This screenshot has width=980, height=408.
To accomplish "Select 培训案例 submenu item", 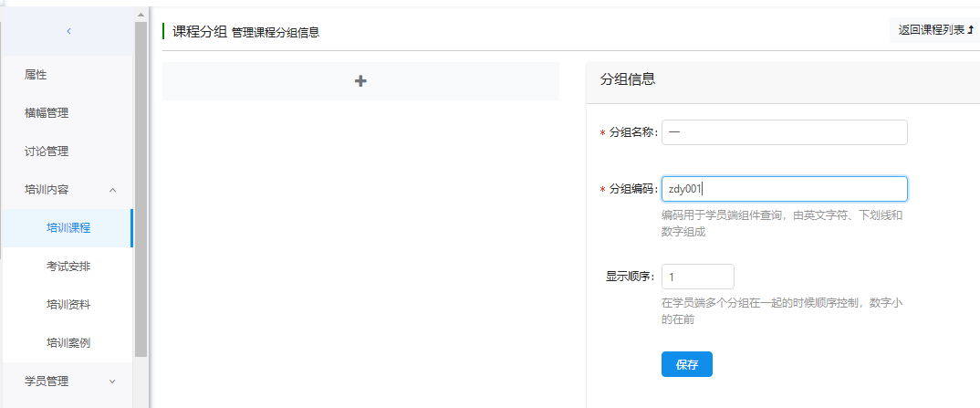I will 68,343.
